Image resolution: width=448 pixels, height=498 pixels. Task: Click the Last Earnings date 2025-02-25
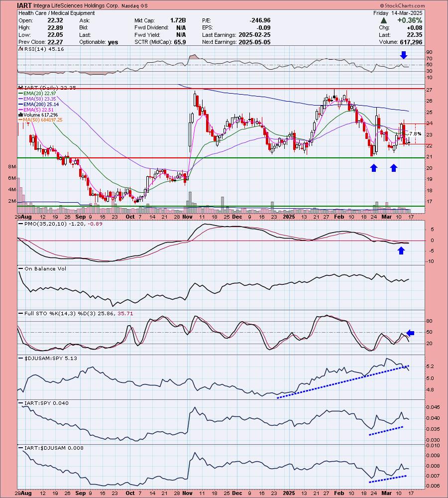click(x=255, y=35)
